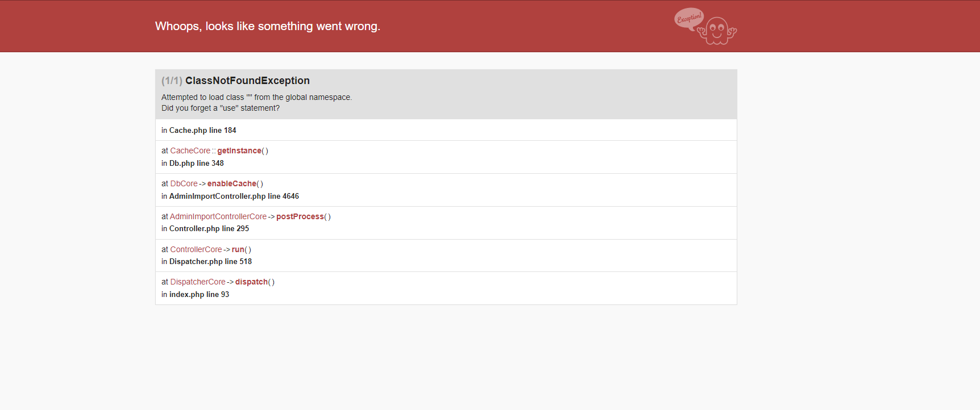Click the "Dispatcher.php line 518" file reference
The height and width of the screenshot is (410, 980).
point(210,262)
